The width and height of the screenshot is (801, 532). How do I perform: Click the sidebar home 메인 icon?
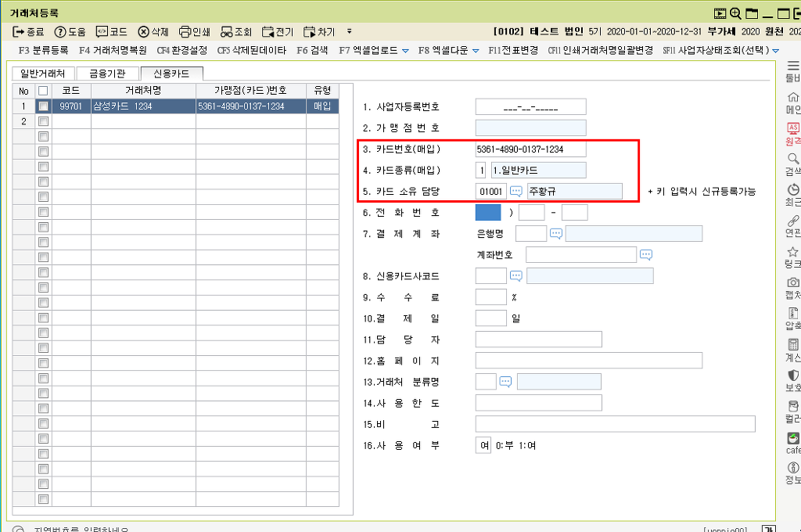click(x=793, y=97)
